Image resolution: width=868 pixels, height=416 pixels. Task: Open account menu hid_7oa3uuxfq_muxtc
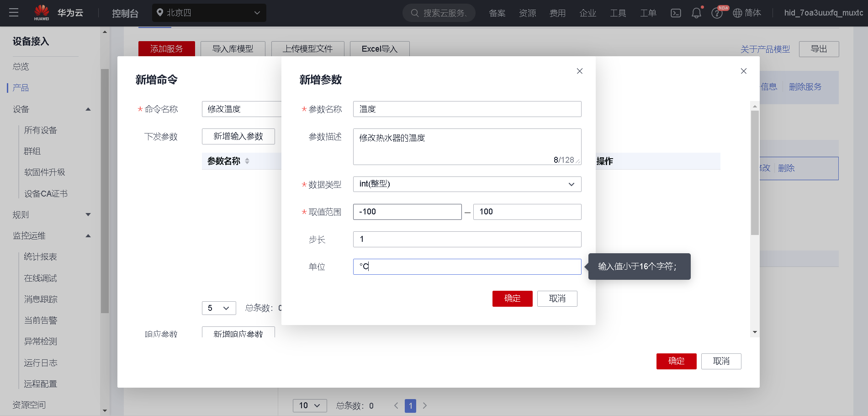[x=824, y=13]
